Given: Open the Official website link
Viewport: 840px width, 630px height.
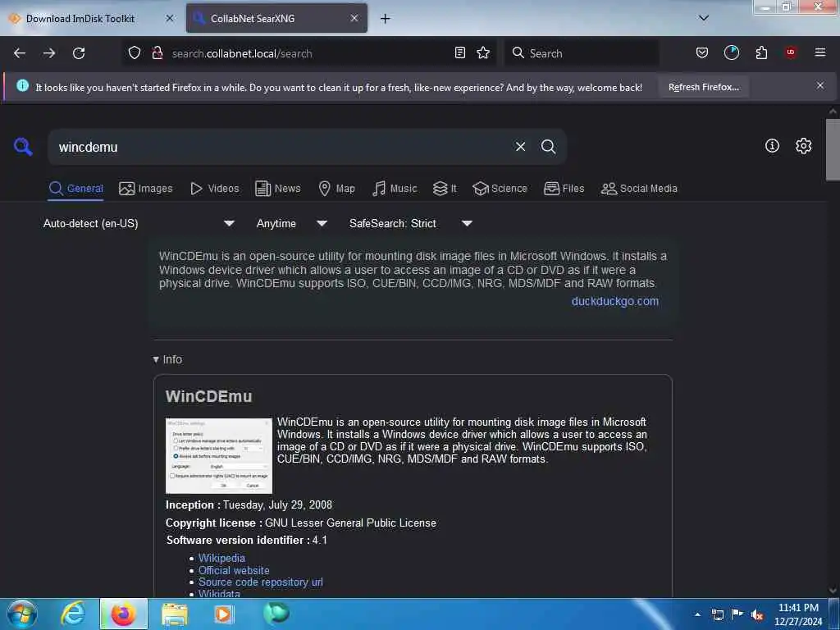Looking at the screenshot, I should (234, 570).
